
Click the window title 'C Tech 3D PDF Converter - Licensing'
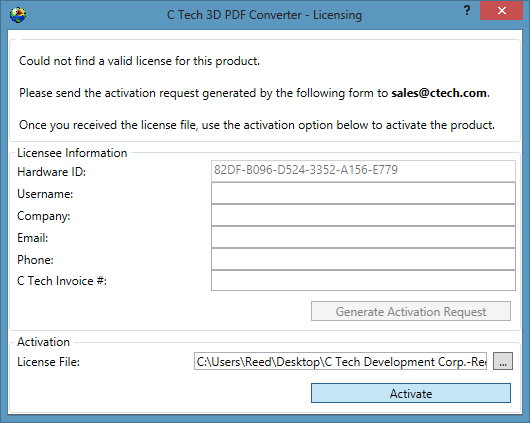(x=264, y=15)
